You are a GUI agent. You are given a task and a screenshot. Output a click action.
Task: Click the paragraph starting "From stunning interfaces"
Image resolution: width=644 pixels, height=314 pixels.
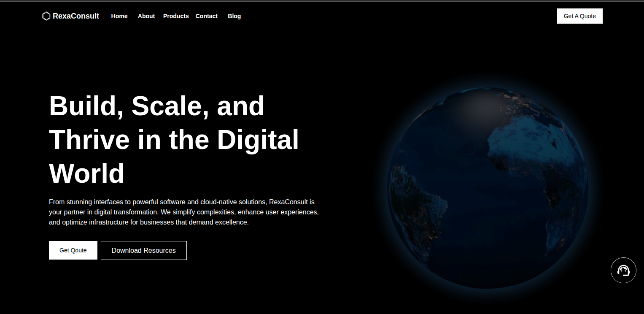tap(184, 212)
